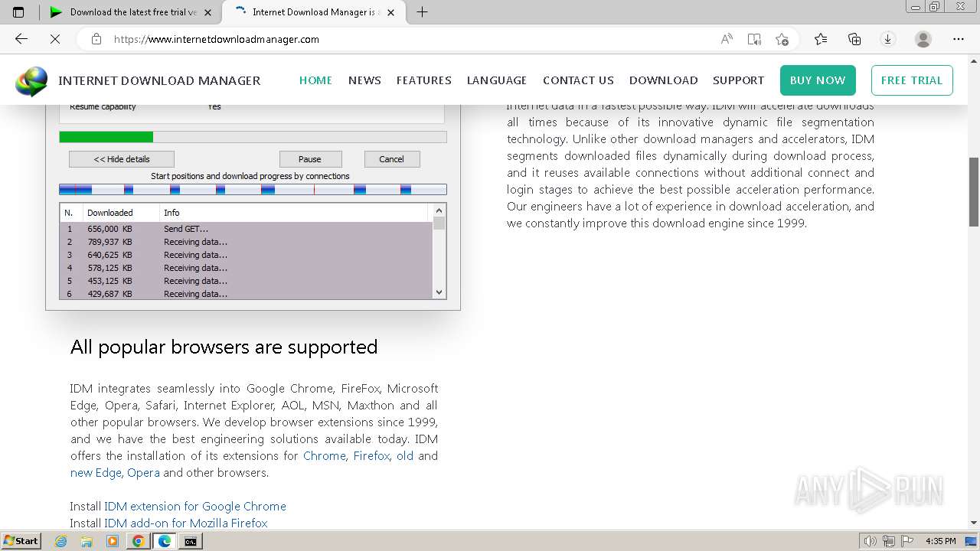Open the NEWS page
980x551 pixels.
(x=364, y=80)
